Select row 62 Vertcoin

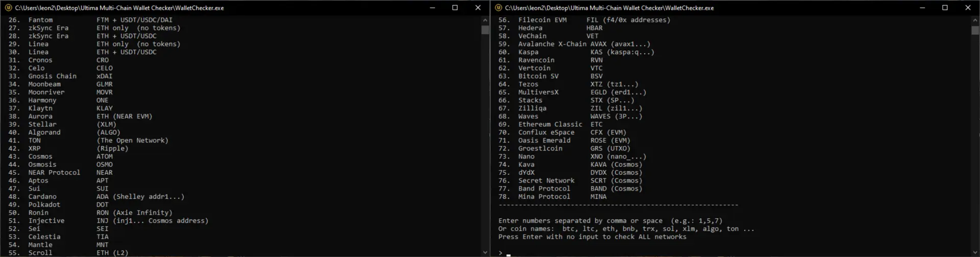click(551, 68)
